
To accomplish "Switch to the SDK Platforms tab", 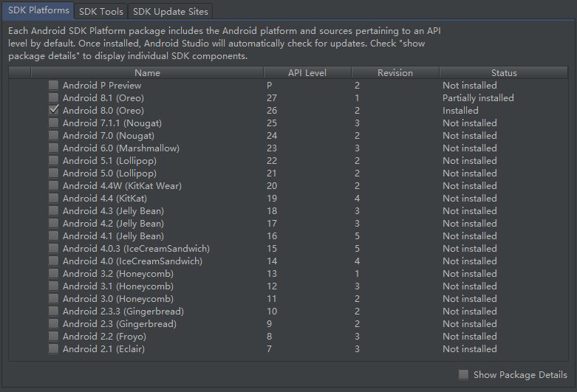I will (38, 10).
